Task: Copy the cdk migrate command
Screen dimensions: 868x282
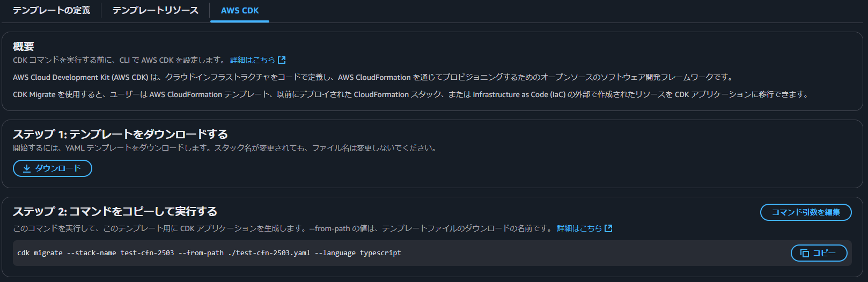Action: click(x=819, y=253)
